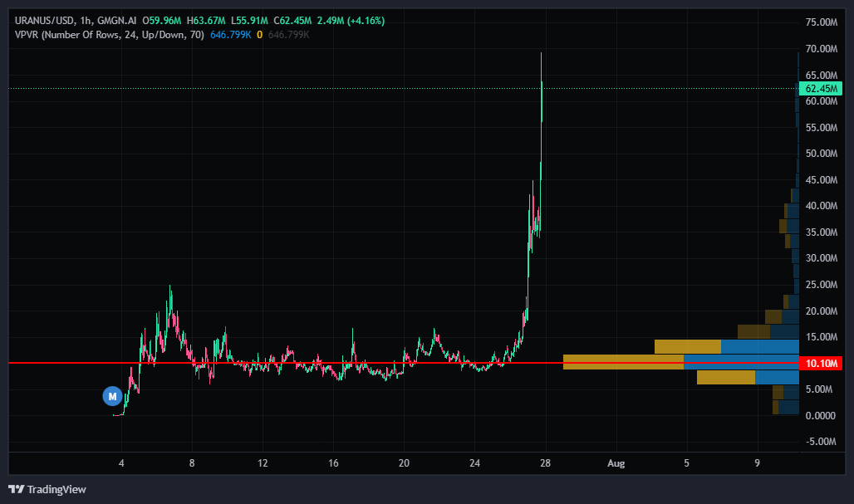Click the Aug label on time axis
This screenshot has width=854, height=504.
tap(616, 463)
